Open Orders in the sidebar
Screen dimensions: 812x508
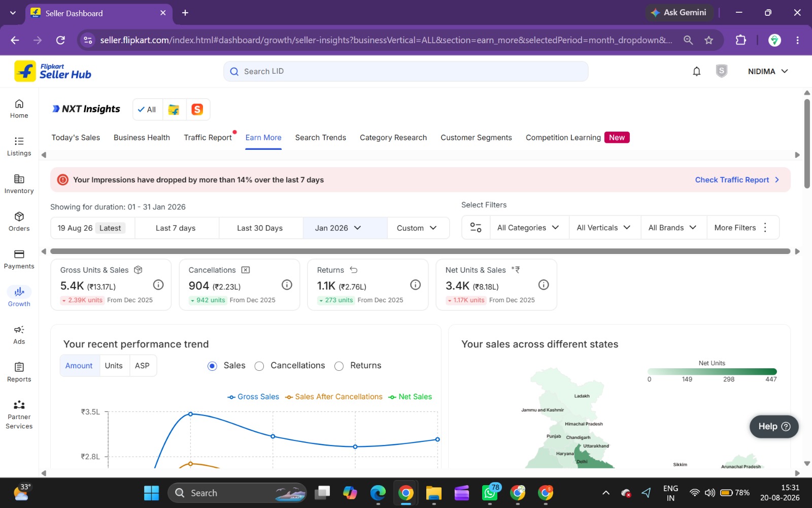click(x=19, y=221)
